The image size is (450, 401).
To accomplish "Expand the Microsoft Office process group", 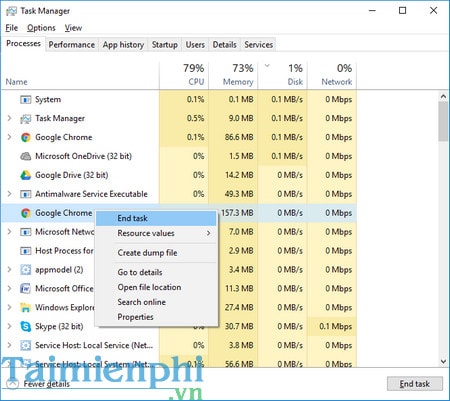I will tap(9, 288).
